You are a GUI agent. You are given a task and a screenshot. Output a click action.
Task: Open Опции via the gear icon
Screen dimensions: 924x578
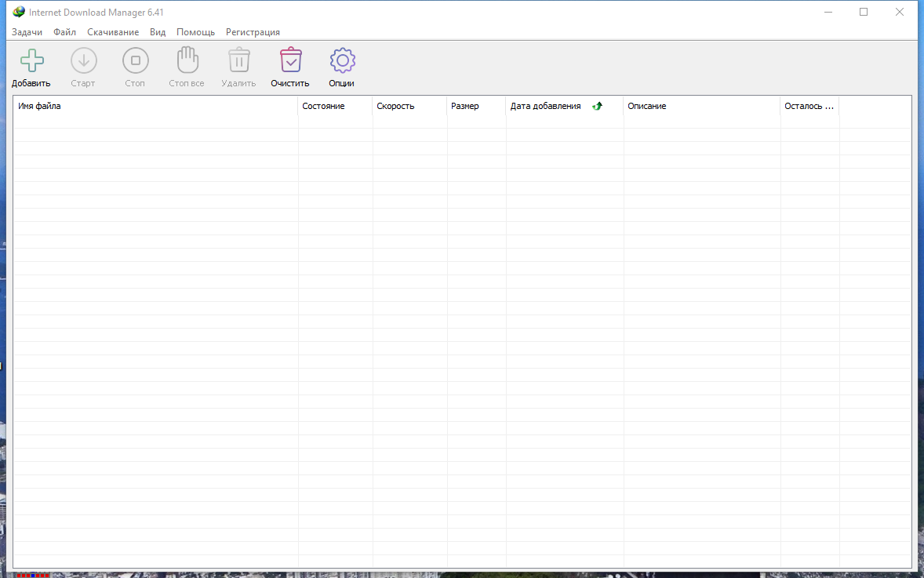pos(342,60)
